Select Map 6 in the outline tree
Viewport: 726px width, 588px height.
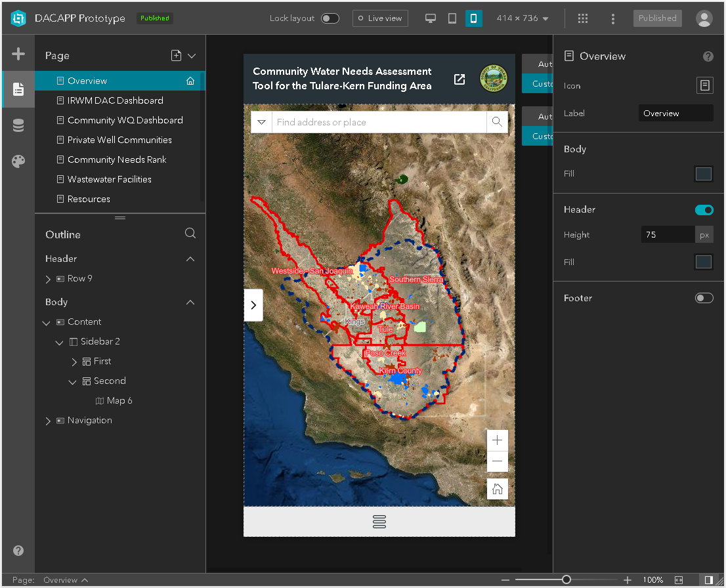pyautogui.click(x=114, y=400)
